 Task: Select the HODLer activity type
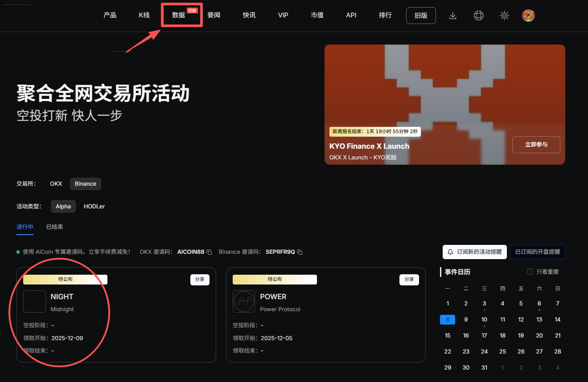[95, 206]
